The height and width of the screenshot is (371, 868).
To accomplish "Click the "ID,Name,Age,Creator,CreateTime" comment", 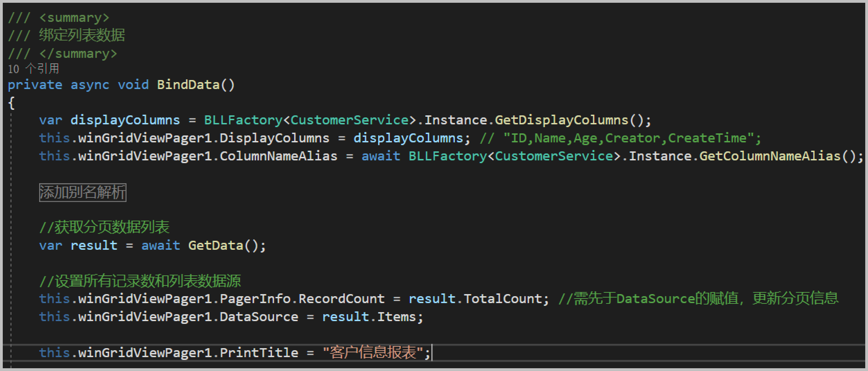I will 629,138.
